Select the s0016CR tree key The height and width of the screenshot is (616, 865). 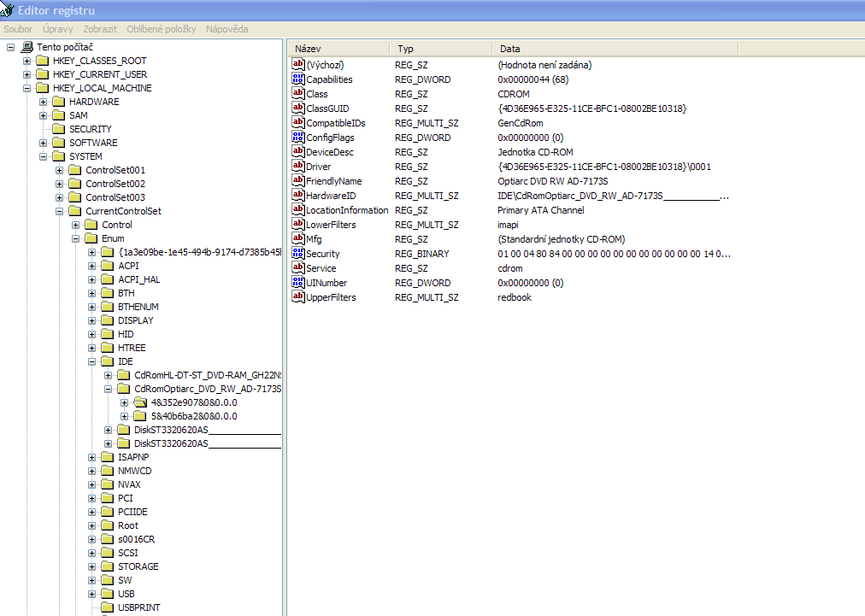136,539
